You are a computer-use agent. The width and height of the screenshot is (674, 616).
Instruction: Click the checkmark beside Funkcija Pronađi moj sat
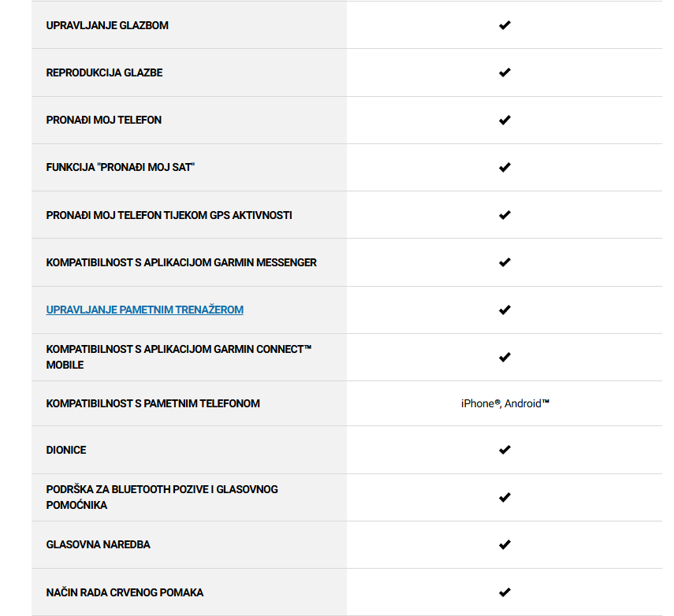tap(505, 167)
